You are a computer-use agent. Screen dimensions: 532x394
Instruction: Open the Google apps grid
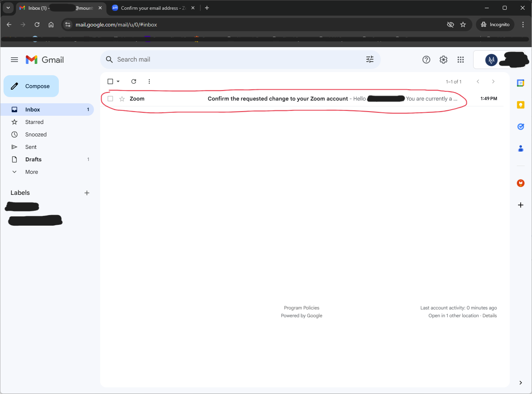tap(461, 60)
